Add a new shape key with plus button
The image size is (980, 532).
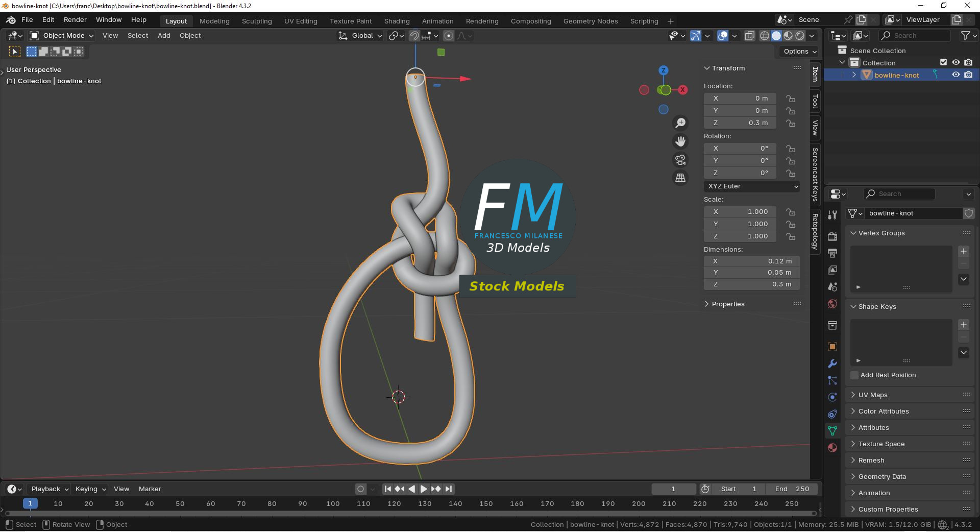click(964, 325)
